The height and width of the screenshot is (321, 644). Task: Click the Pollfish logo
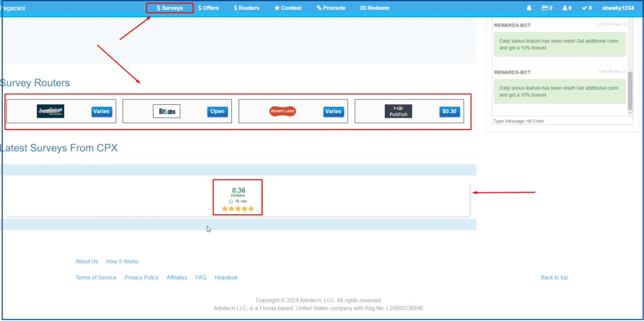[398, 111]
